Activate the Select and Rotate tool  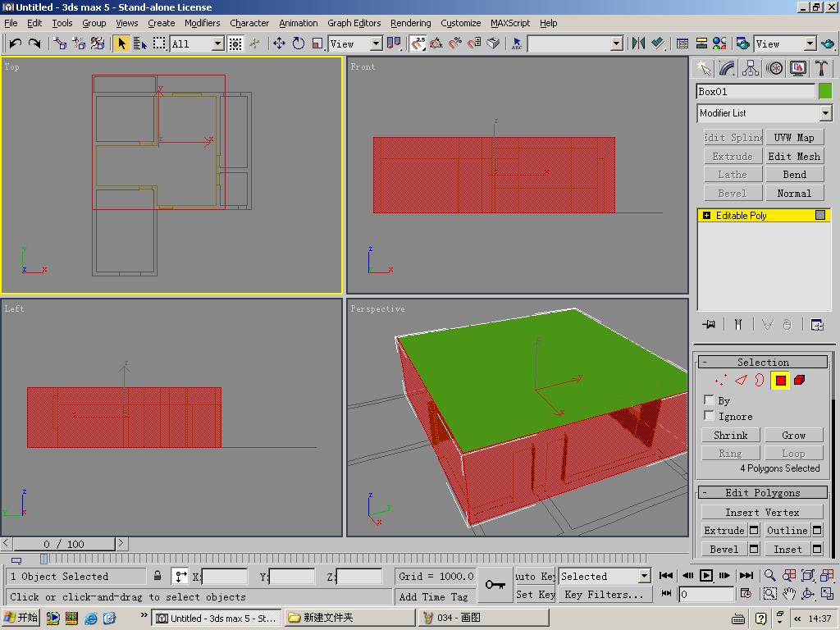pyautogui.click(x=299, y=43)
